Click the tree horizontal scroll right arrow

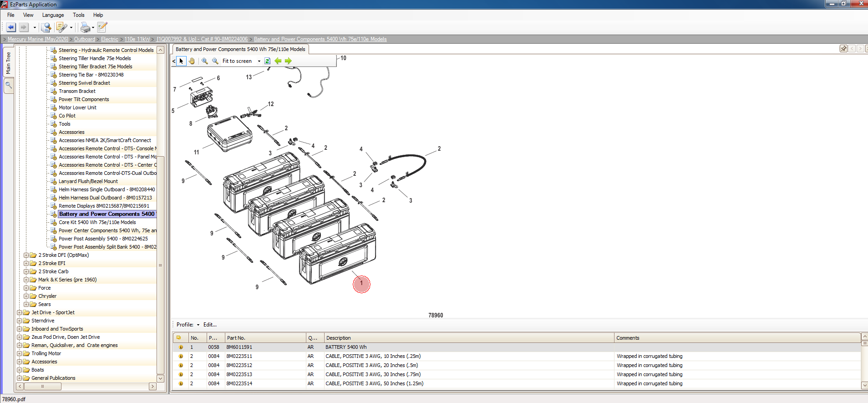point(152,386)
